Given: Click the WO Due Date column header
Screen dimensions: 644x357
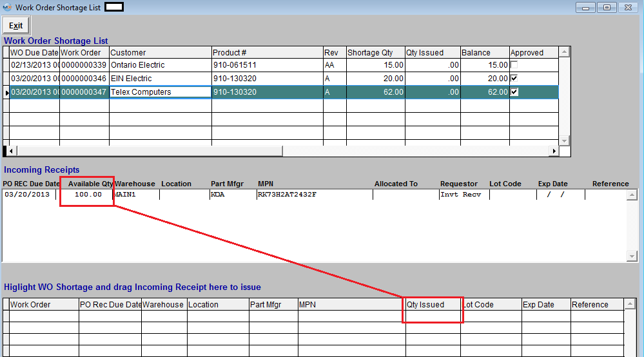Looking at the screenshot, I should 35,53.
